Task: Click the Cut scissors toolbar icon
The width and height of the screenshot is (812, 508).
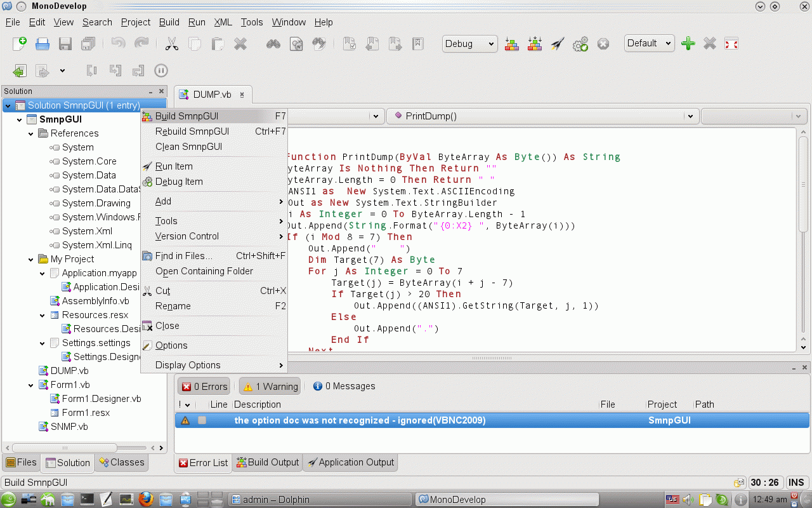Action: pyautogui.click(x=171, y=44)
